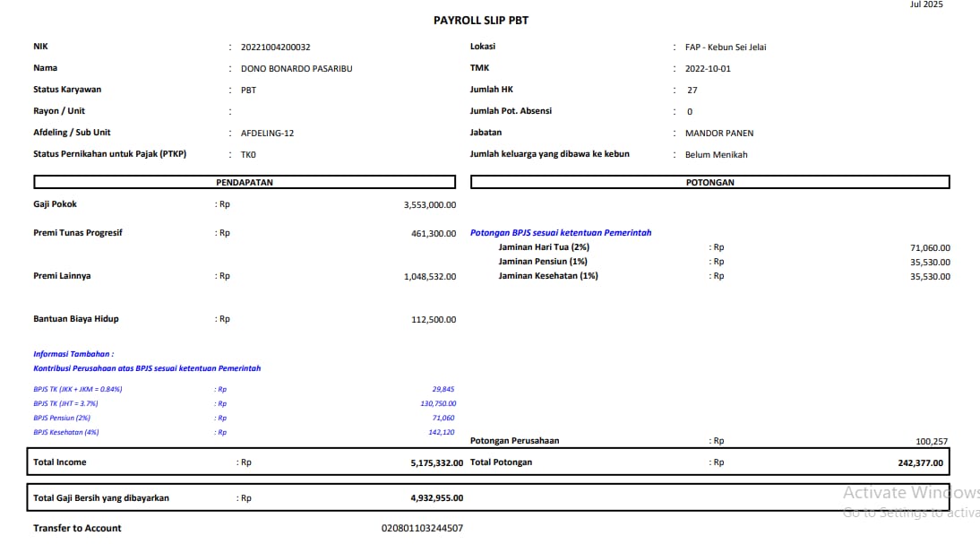Click the Premi Tunas Progresif label
The height and width of the screenshot is (544, 980).
click(x=78, y=233)
